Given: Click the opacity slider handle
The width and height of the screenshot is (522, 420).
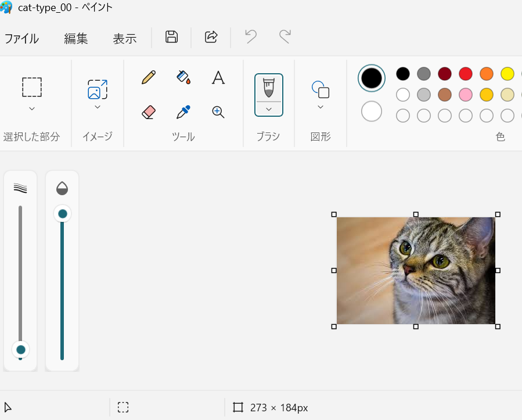Looking at the screenshot, I should pos(63,214).
